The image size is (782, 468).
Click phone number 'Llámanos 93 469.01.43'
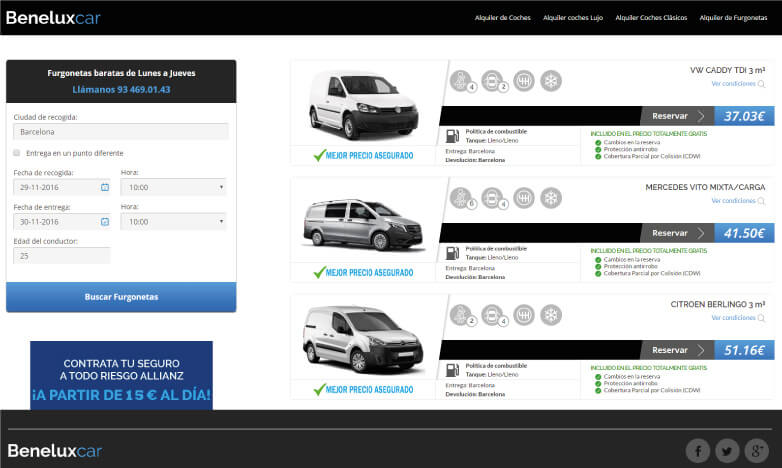(x=121, y=90)
